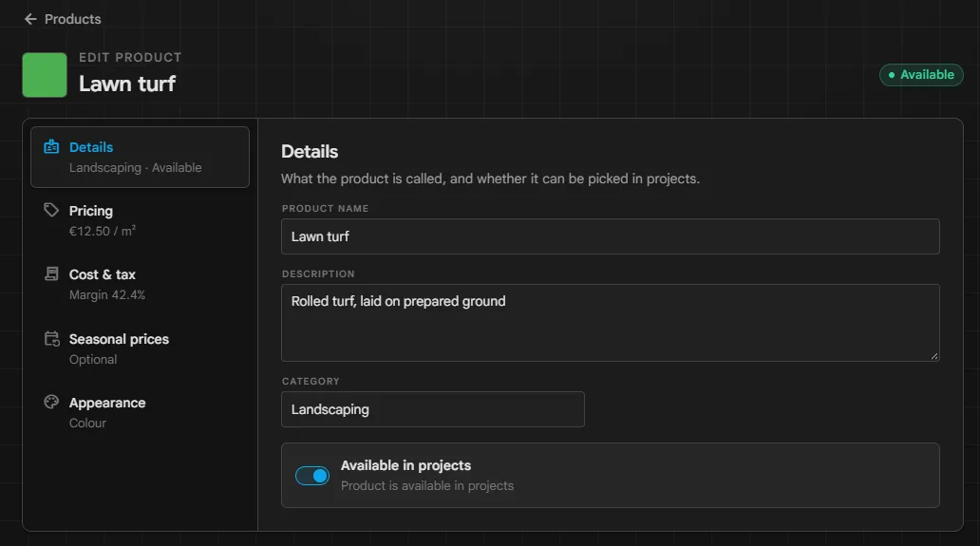The image size is (980, 546).
Task: Click the 'Available in projects' label
Action: 405,465
